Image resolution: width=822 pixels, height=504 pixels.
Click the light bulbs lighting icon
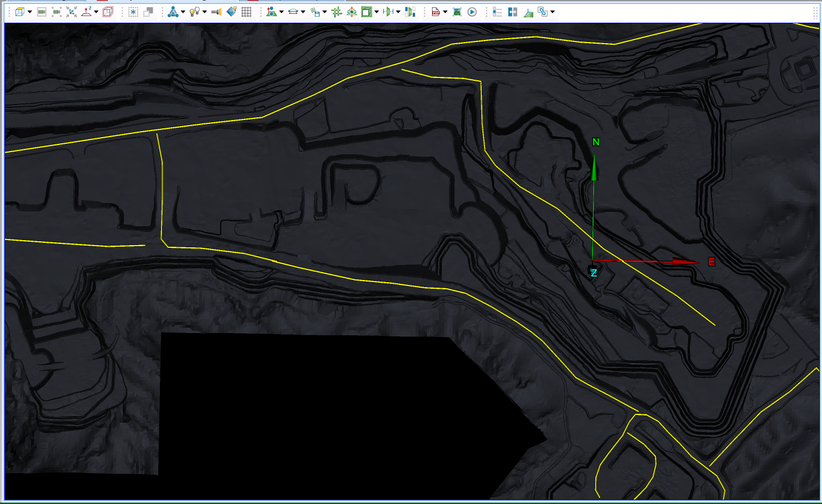(x=194, y=12)
